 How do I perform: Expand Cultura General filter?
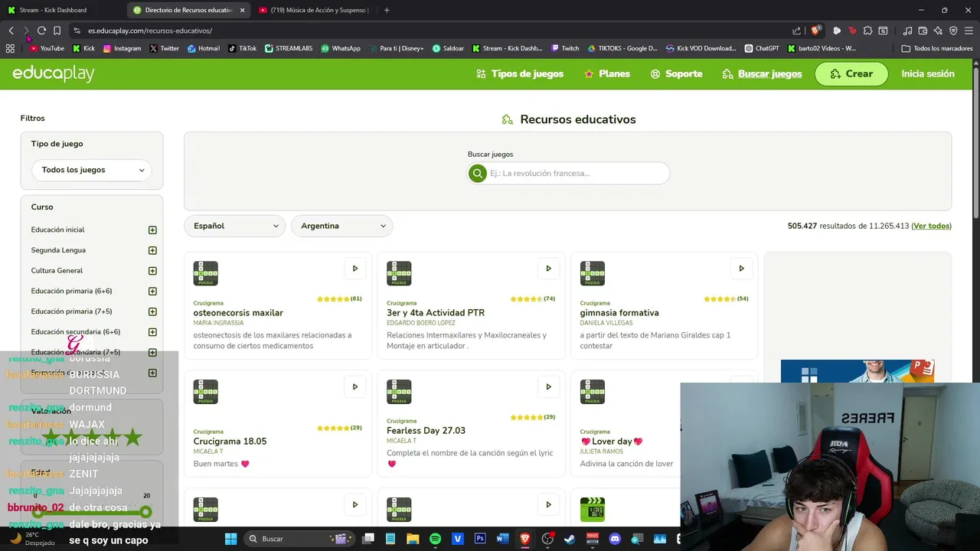point(152,271)
